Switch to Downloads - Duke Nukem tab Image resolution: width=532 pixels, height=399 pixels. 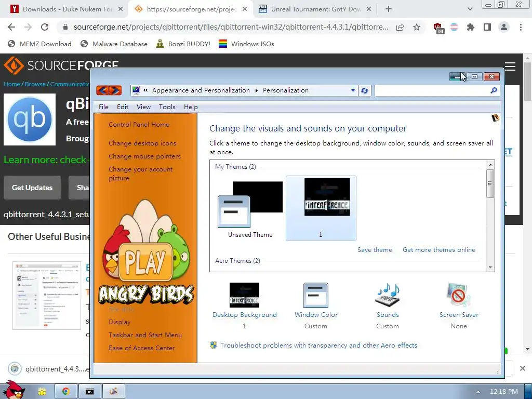tap(67, 9)
